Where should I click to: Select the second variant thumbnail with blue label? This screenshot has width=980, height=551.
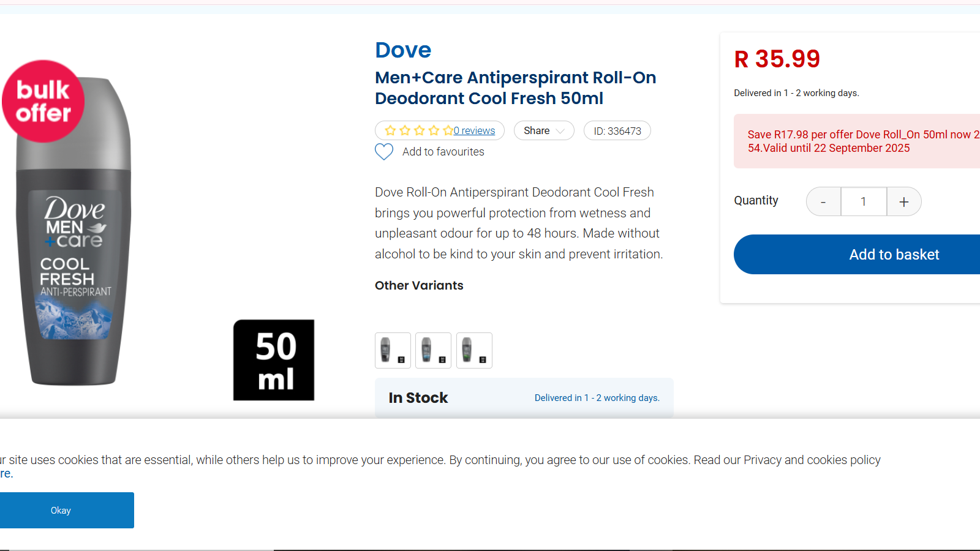[433, 350]
